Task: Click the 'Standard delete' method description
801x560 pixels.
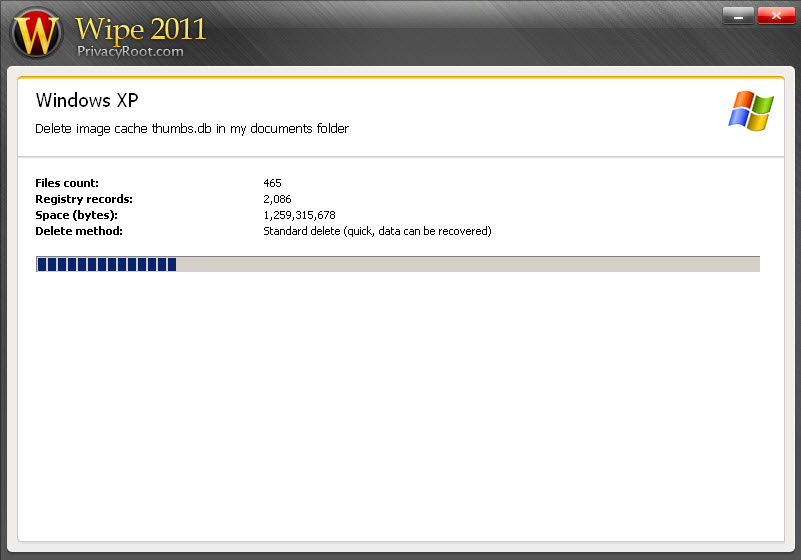Action: [377, 231]
